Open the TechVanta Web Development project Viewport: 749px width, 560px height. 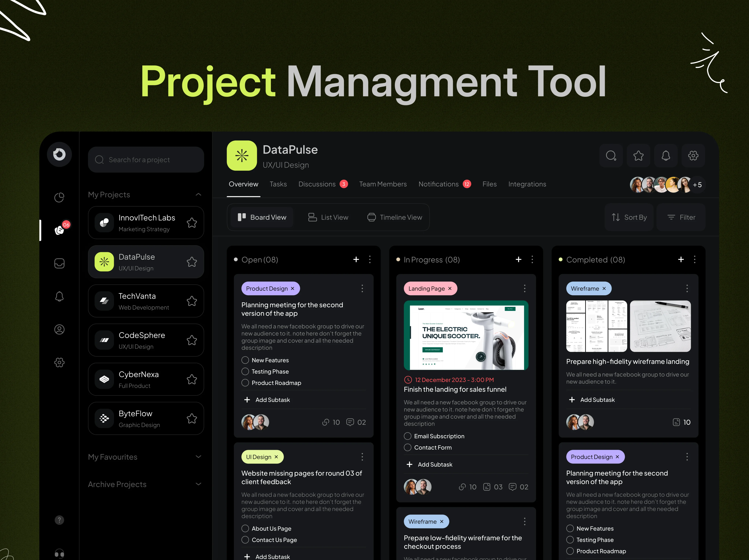[146, 301]
